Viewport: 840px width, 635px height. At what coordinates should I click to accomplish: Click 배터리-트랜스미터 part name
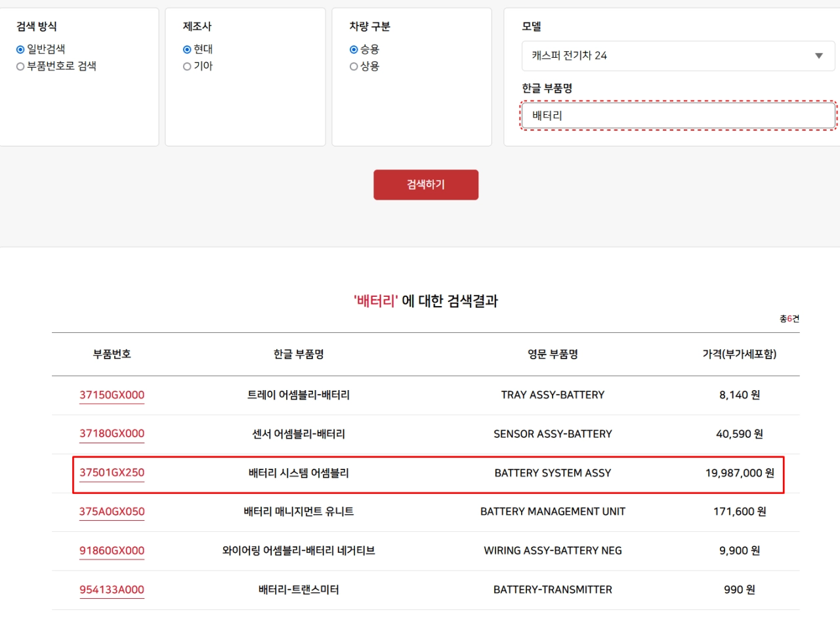pyautogui.click(x=299, y=590)
